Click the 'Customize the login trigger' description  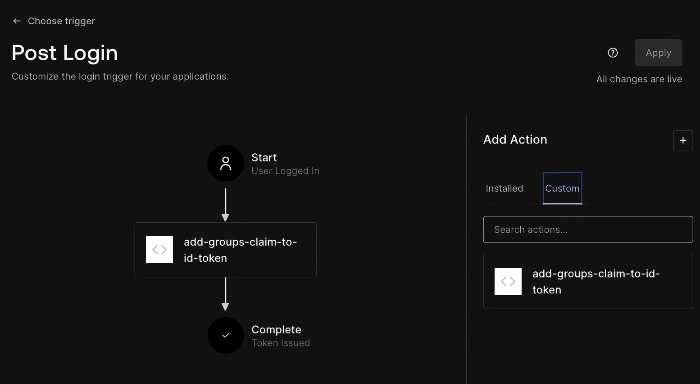pyautogui.click(x=120, y=76)
